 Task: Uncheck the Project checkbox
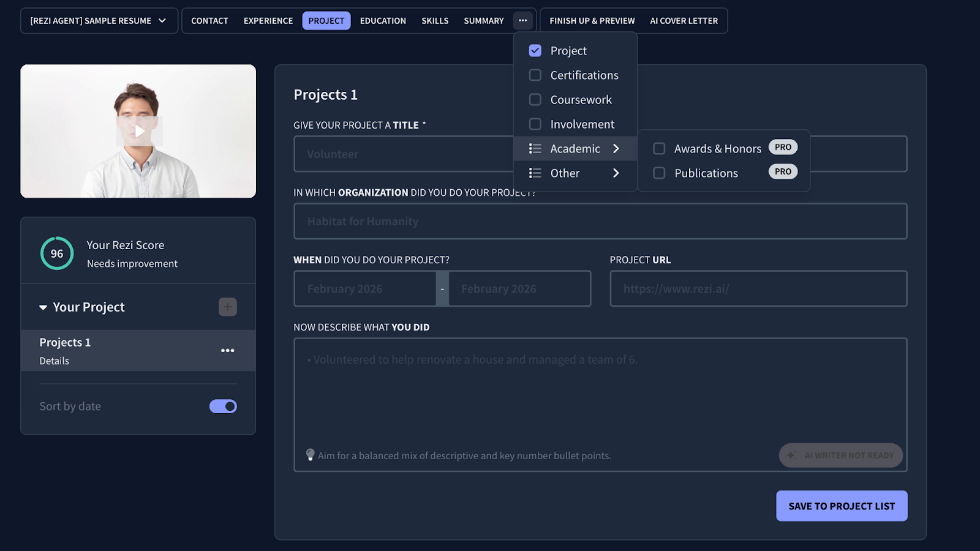click(535, 51)
